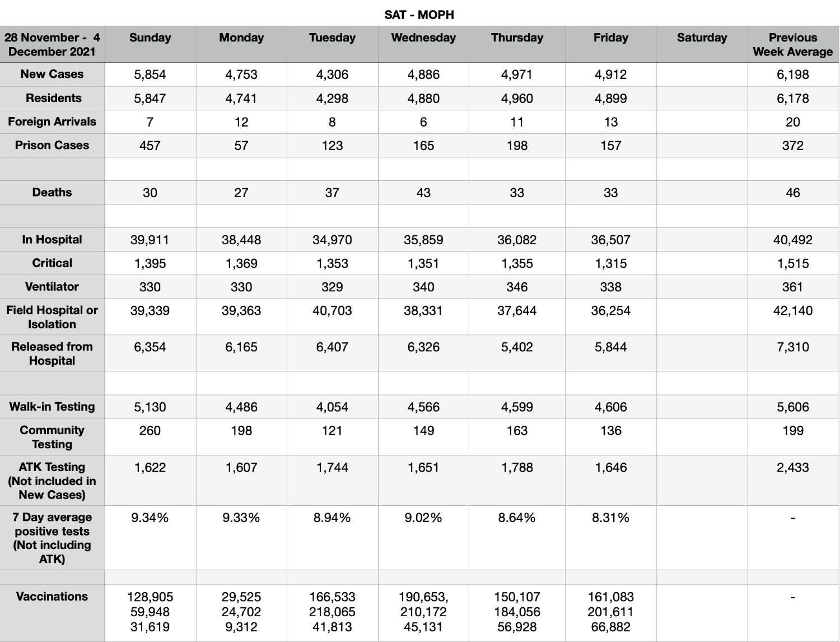840x642 pixels.
Task: Click the Previous Week Average header
Action: [x=792, y=45]
